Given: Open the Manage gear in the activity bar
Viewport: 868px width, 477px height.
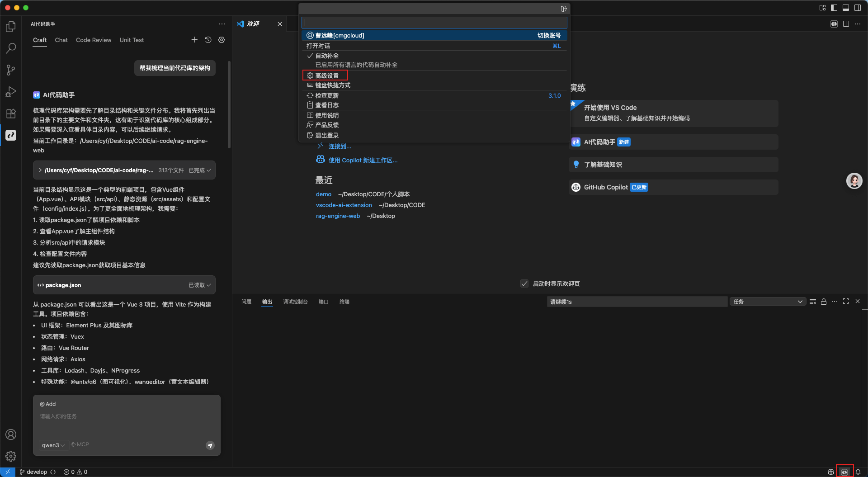Looking at the screenshot, I should point(11,456).
